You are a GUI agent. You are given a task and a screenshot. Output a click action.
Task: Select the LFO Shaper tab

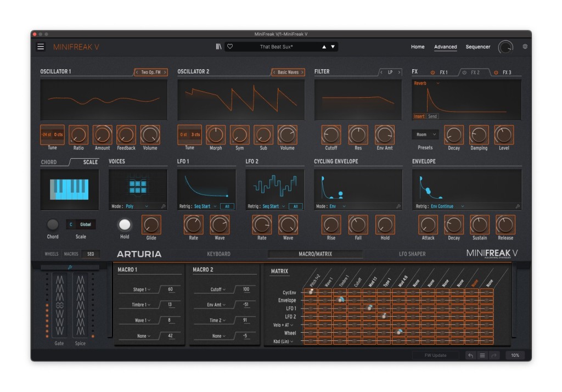(412, 254)
